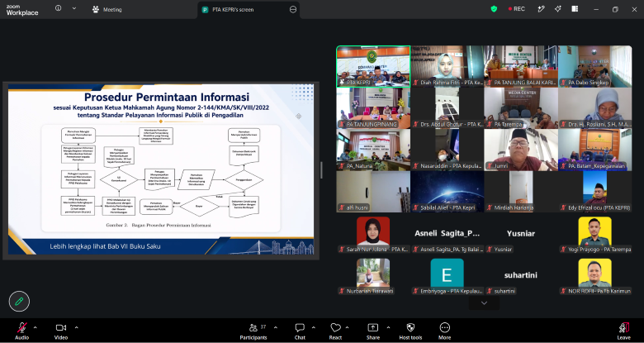
Task: Click 'Gambar 2. Bagan Prosedur Permintaan Informasi' caption
Action: tap(159, 225)
